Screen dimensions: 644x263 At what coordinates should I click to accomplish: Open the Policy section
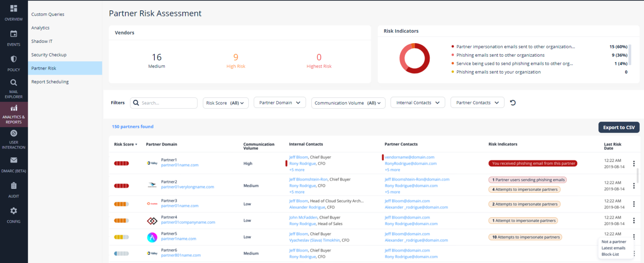pos(13,62)
